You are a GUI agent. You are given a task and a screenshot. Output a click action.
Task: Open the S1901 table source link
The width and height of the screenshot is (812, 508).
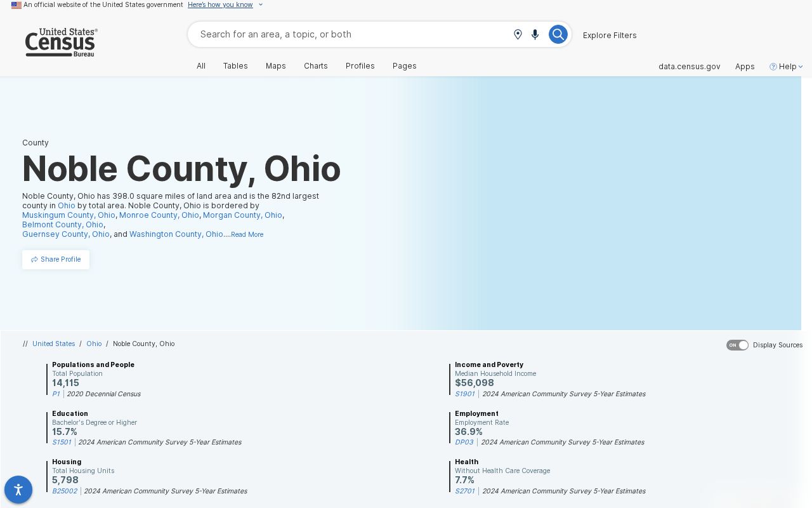465,394
